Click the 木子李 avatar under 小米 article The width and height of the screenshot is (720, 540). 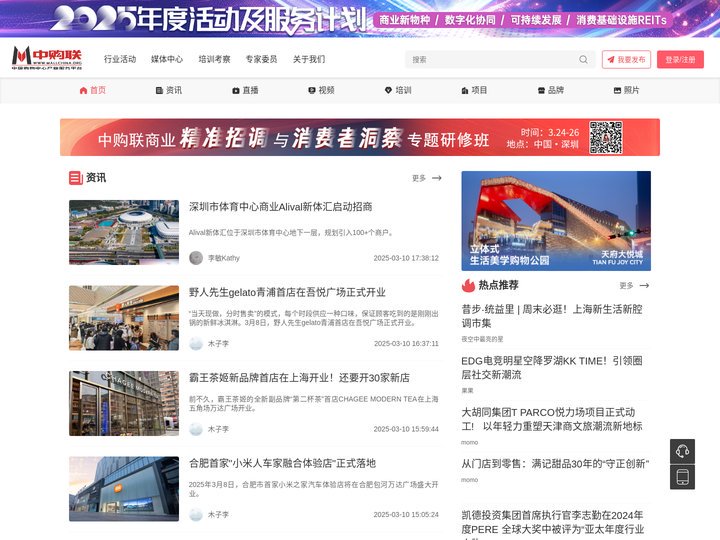(196, 514)
